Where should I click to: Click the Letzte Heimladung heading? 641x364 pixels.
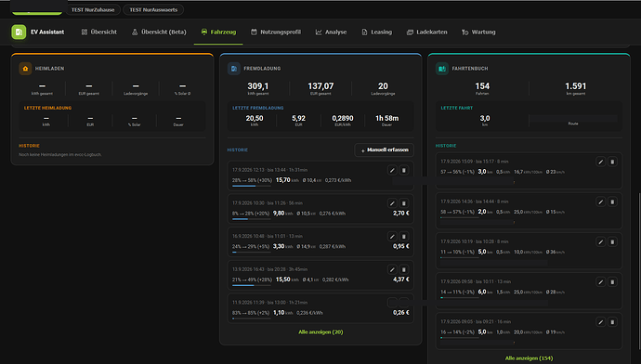(x=47, y=108)
